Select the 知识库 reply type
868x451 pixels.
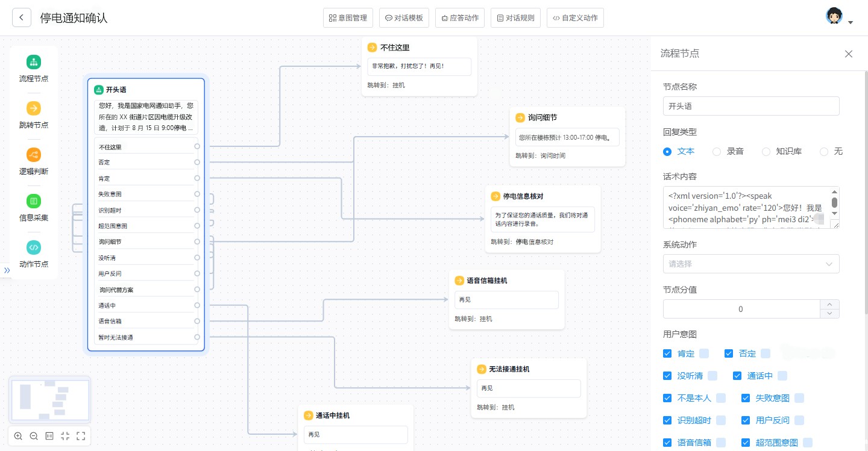(766, 152)
